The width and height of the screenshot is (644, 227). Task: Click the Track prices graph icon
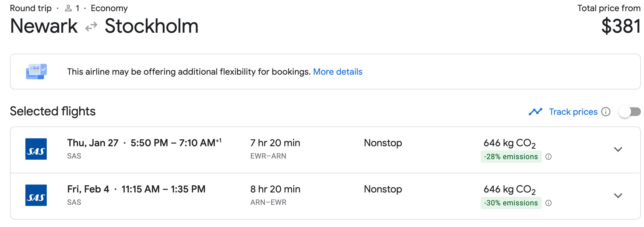click(x=536, y=112)
